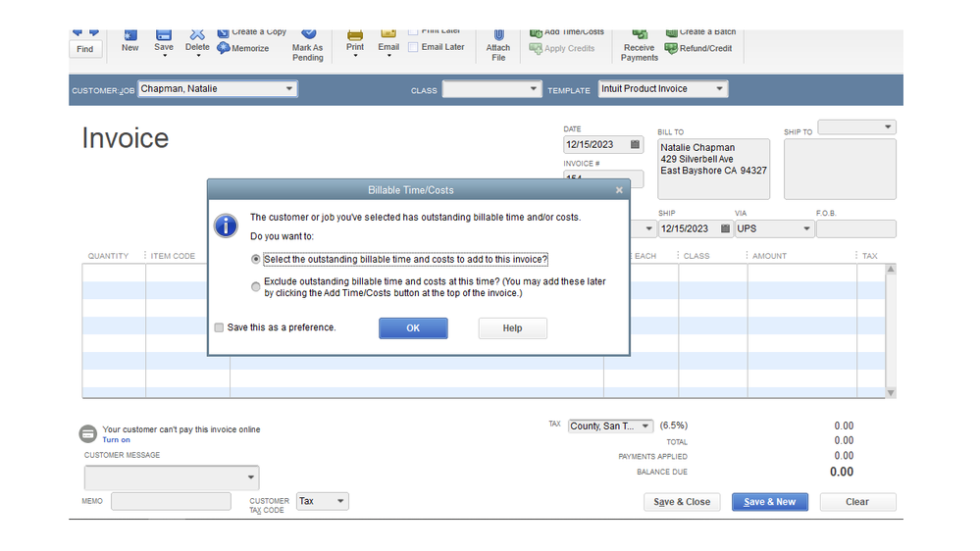Screen dimensions: 980x551
Task: Open the Ship To dropdown
Action: click(x=888, y=126)
